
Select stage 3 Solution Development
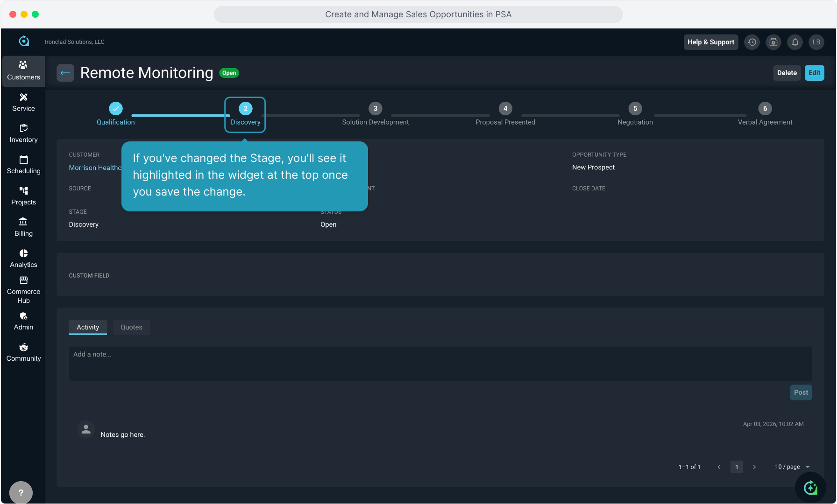[x=375, y=109]
